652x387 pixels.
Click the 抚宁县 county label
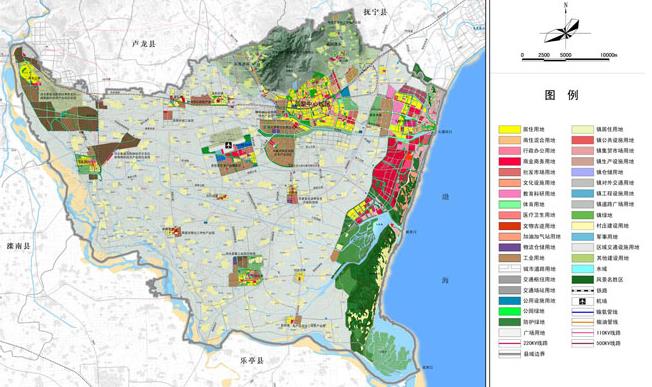[375, 12]
